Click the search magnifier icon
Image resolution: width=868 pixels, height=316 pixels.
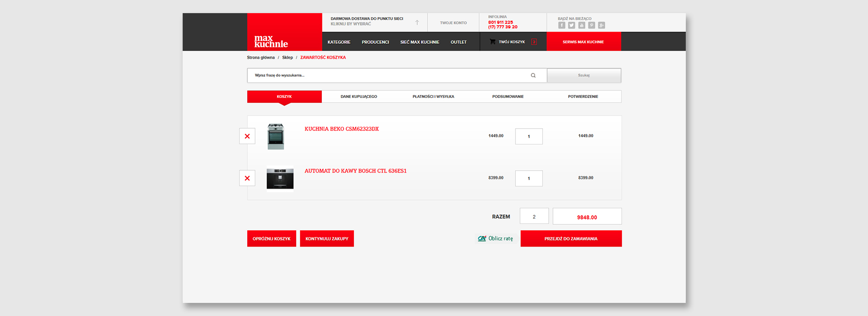(533, 75)
